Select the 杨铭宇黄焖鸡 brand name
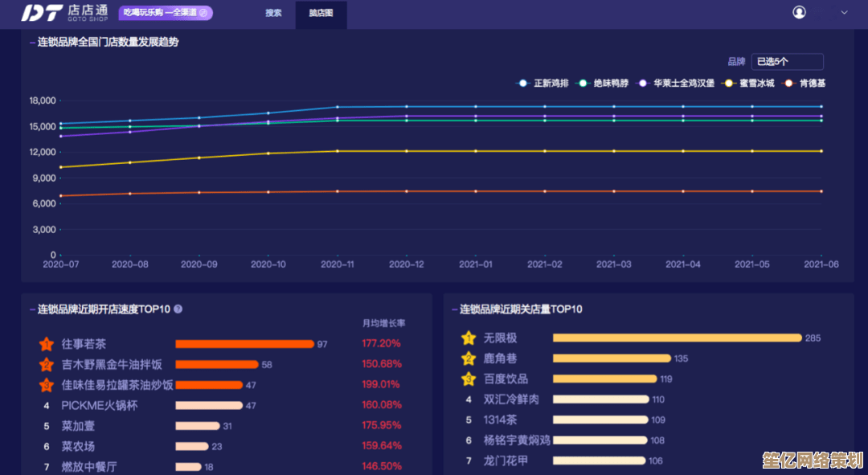The image size is (868, 475). 517,440
